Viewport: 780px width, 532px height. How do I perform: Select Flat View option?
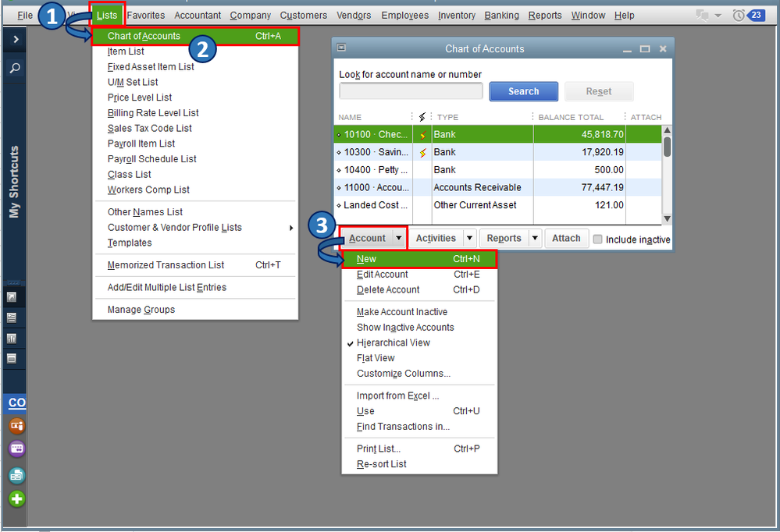click(376, 358)
